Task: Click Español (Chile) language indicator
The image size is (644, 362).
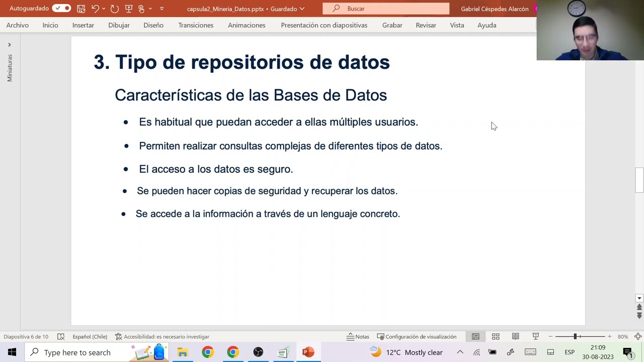Action: coord(90,336)
